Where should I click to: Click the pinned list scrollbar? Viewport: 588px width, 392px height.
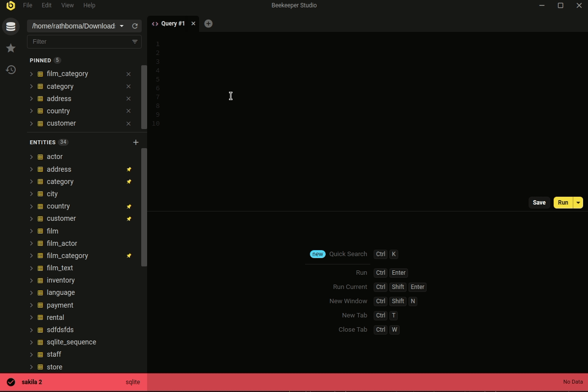pyautogui.click(x=144, y=97)
